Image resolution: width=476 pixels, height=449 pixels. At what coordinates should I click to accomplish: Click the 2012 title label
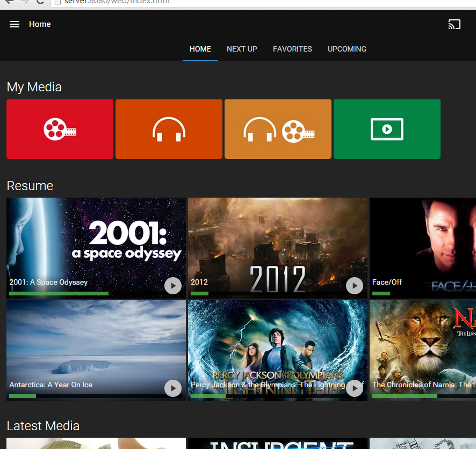click(x=199, y=282)
